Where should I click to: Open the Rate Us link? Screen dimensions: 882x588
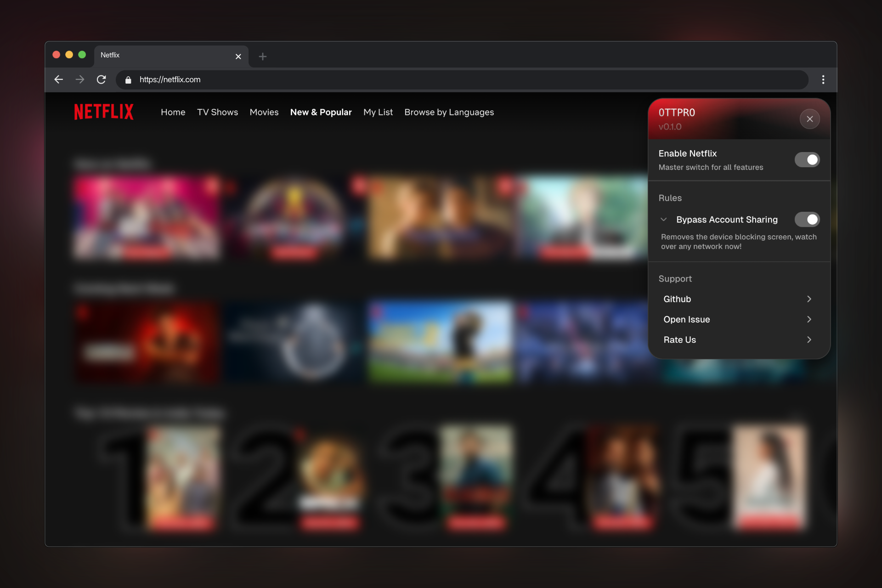[680, 339]
